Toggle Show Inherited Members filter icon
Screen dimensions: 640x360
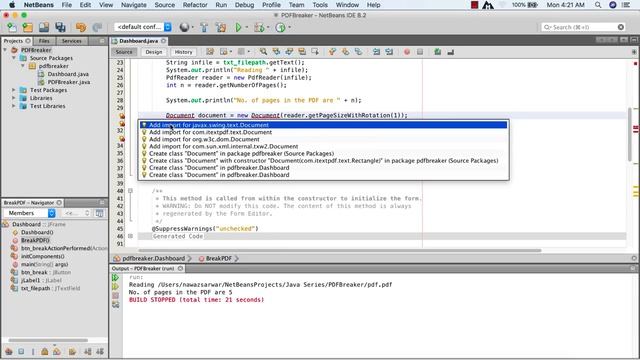(9, 351)
